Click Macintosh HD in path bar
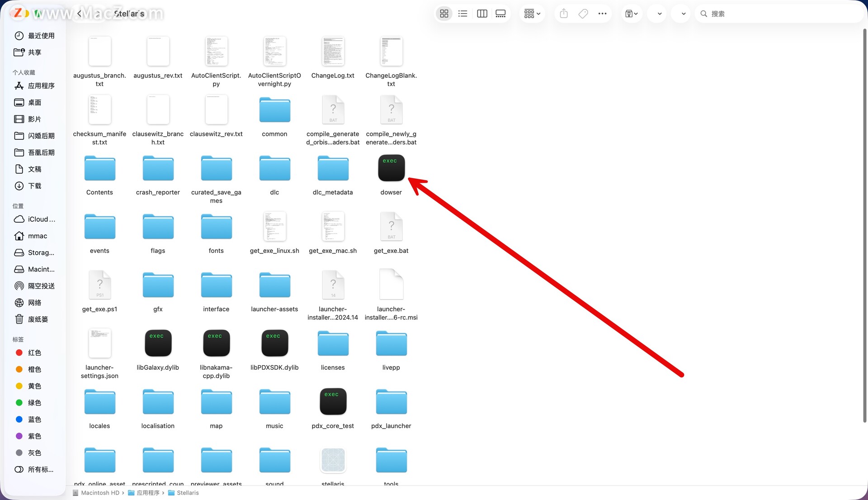This screenshot has height=500, width=868. [x=99, y=493]
